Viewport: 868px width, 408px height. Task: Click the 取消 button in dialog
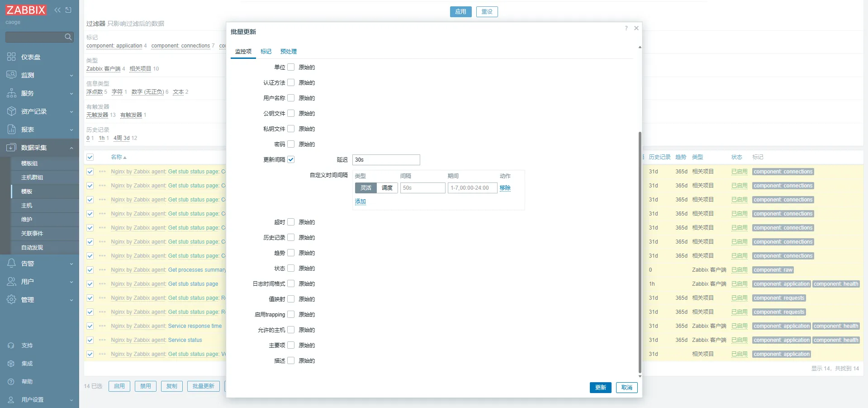click(x=627, y=388)
